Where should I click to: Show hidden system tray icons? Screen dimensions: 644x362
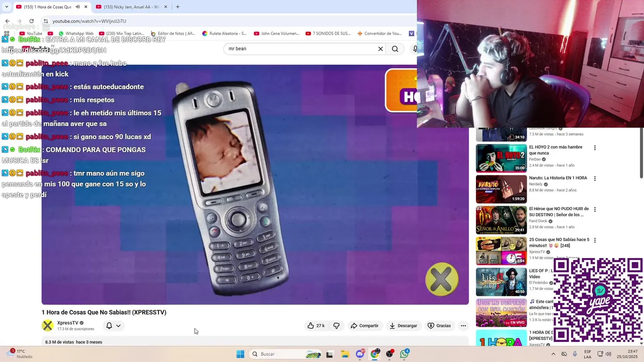point(553,354)
